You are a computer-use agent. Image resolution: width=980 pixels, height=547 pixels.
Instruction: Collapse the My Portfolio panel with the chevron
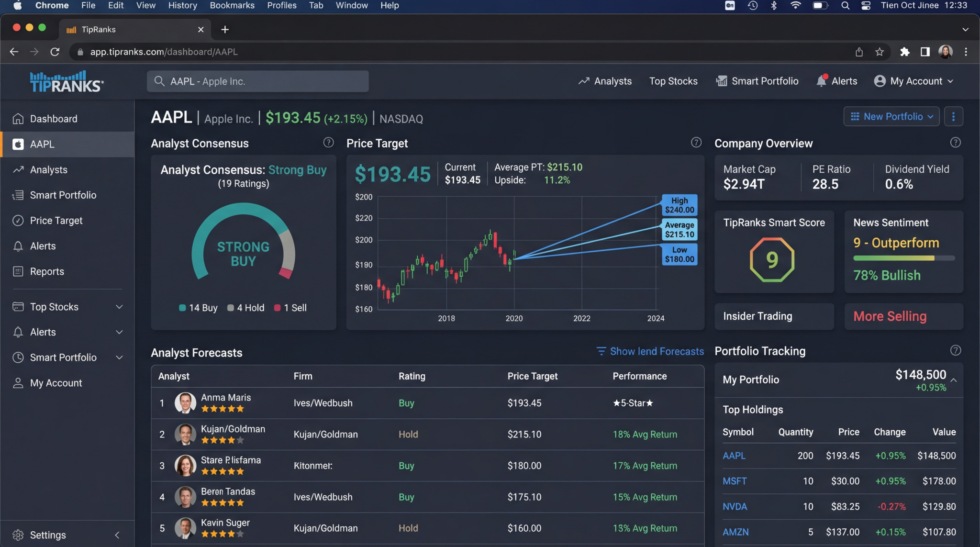pos(954,380)
